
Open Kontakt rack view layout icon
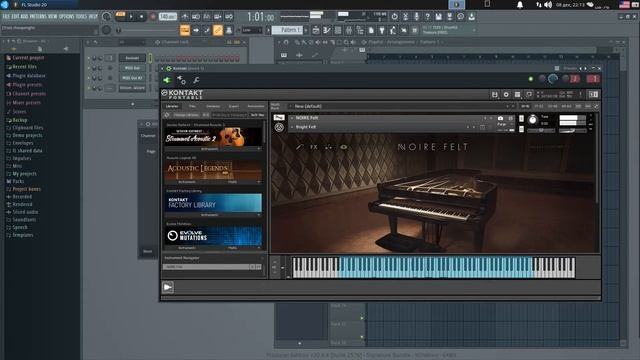point(518,95)
